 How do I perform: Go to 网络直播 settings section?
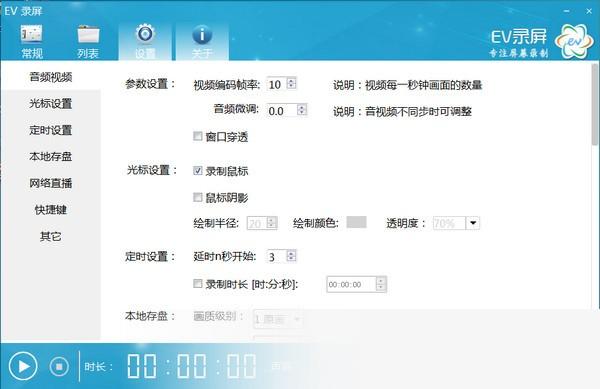(x=51, y=183)
